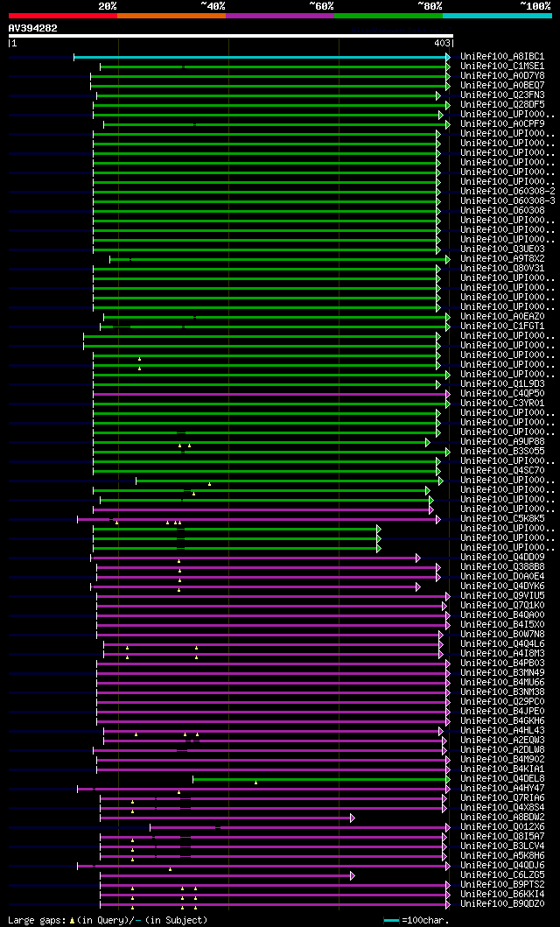Select hit label UniRef100_A0CPF9
The height and width of the screenshot is (927, 560).
503,124
